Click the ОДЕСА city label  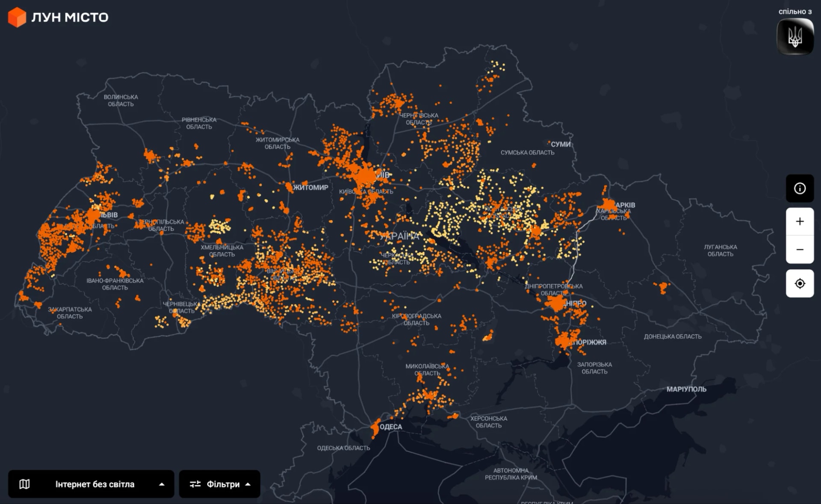tap(391, 427)
